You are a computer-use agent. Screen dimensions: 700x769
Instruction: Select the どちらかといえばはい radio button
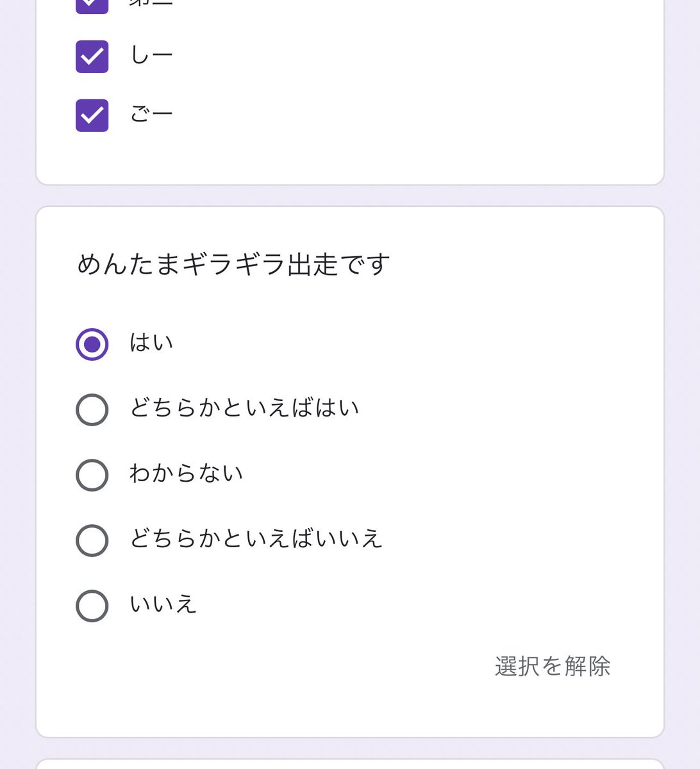[x=92, y=409]
